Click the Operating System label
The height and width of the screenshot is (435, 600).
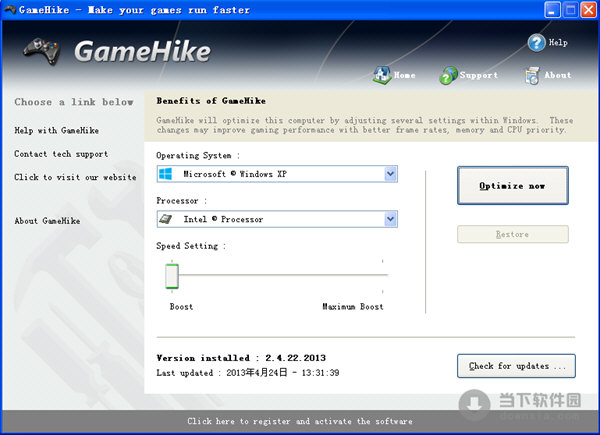tap(198, 156)
